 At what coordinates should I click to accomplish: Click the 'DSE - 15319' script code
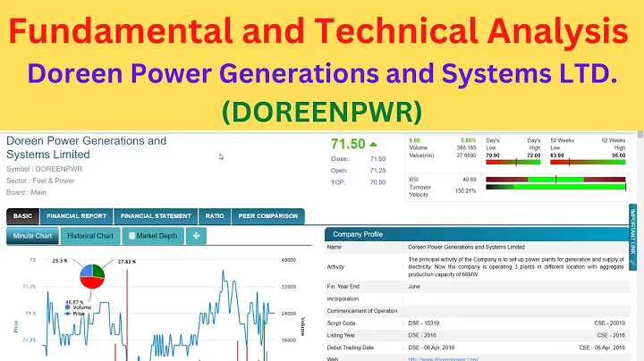[424, 323]
